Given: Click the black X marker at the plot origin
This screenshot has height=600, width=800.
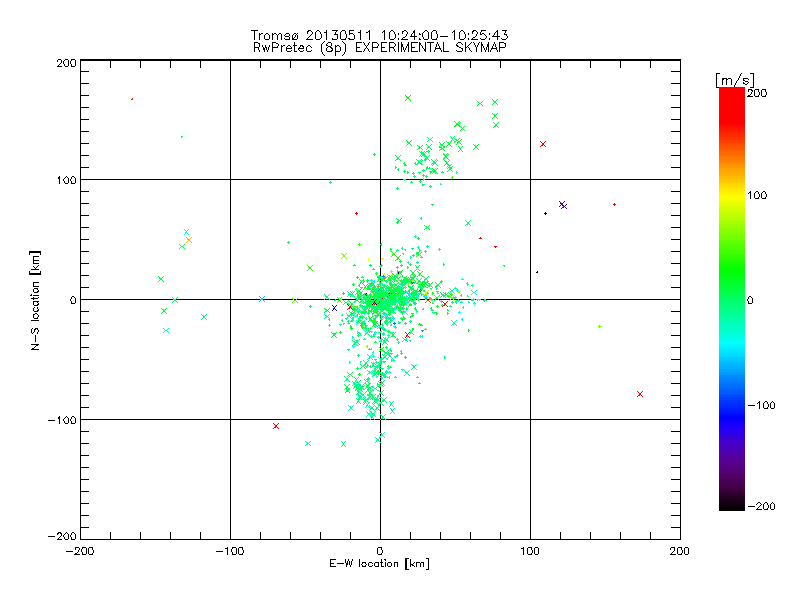Looking at the screenshot, I should point(374,303).
